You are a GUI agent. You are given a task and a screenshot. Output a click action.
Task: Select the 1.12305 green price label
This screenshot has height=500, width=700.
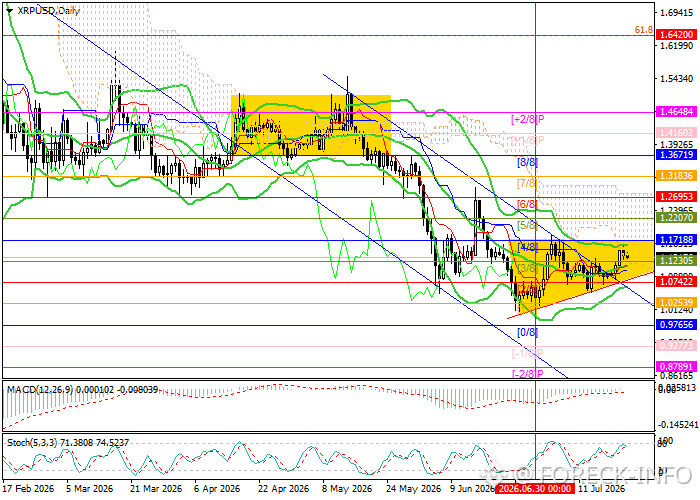(677, 261)
